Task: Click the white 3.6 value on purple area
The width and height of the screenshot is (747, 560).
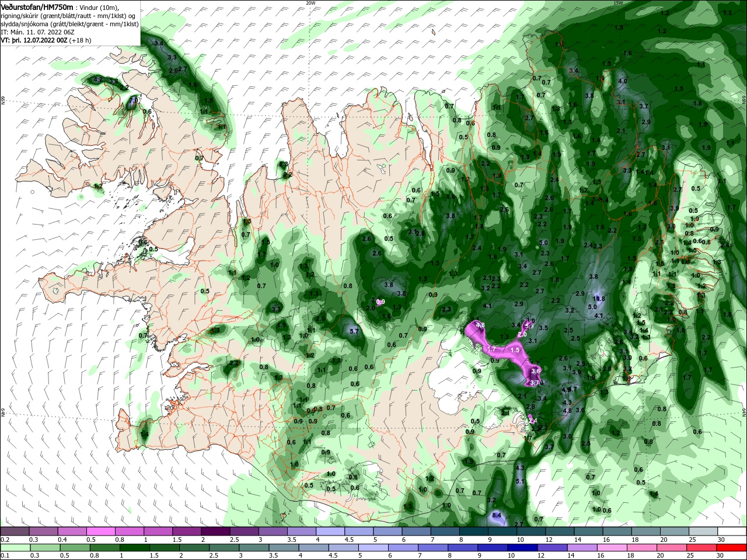Action: [x=536, y=371]
